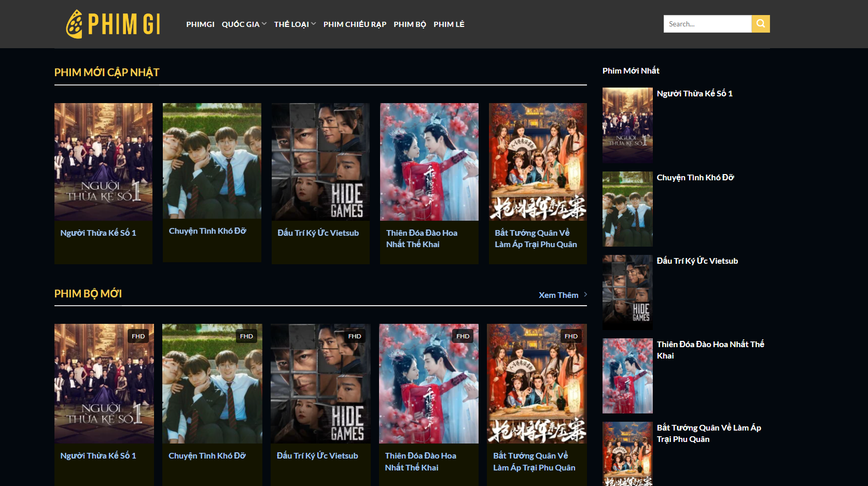
Task: Click the Phim Gi logo icon
Action: [x=74, y=24]
